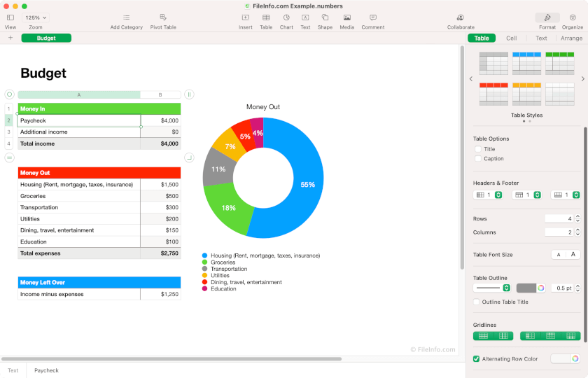Add a Comment using toolbar icon
Image resolution: width=588 pixels, height=378 pixels.
(x=372, y=17)
